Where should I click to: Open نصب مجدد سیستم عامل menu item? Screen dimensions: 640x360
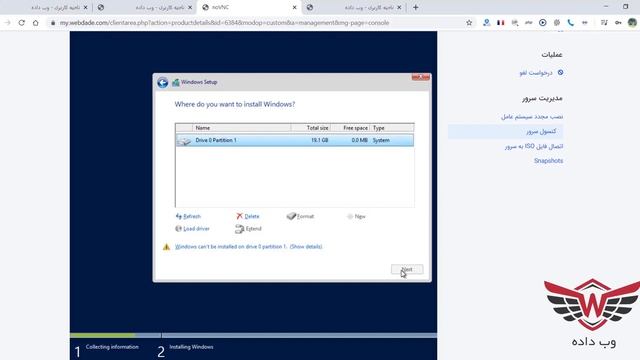coord(532,117)
